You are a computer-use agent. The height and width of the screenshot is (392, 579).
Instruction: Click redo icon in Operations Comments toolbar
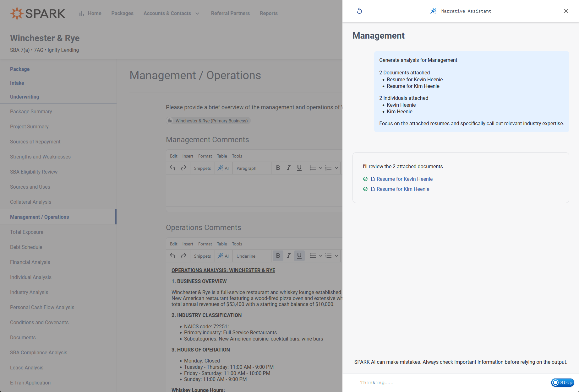pyautogui.click(x=184, y=256)
